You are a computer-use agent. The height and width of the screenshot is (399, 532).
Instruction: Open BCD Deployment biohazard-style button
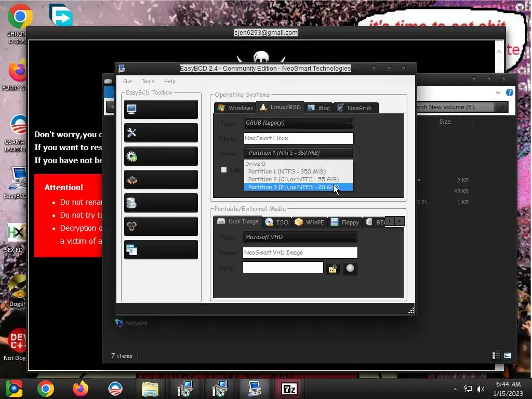tap(161, 227)
